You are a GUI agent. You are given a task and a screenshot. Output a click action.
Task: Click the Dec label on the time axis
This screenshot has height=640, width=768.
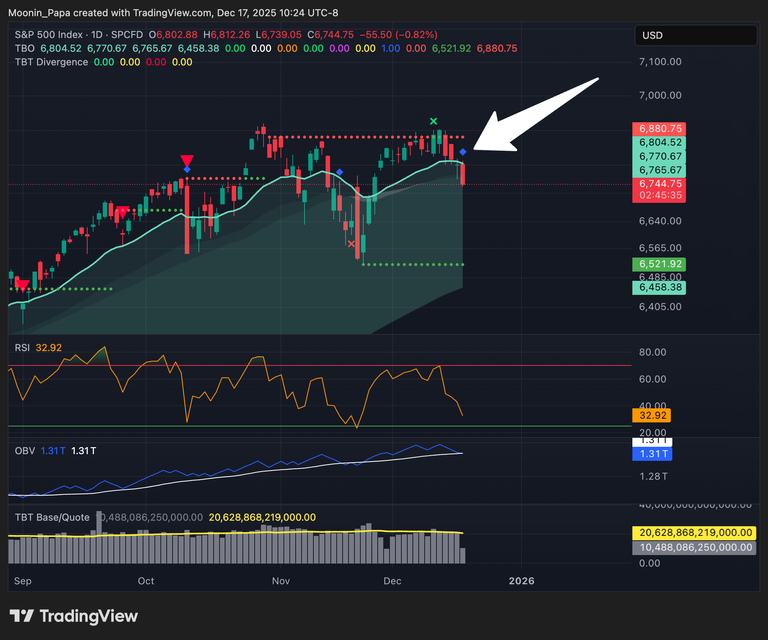[391, 581]
